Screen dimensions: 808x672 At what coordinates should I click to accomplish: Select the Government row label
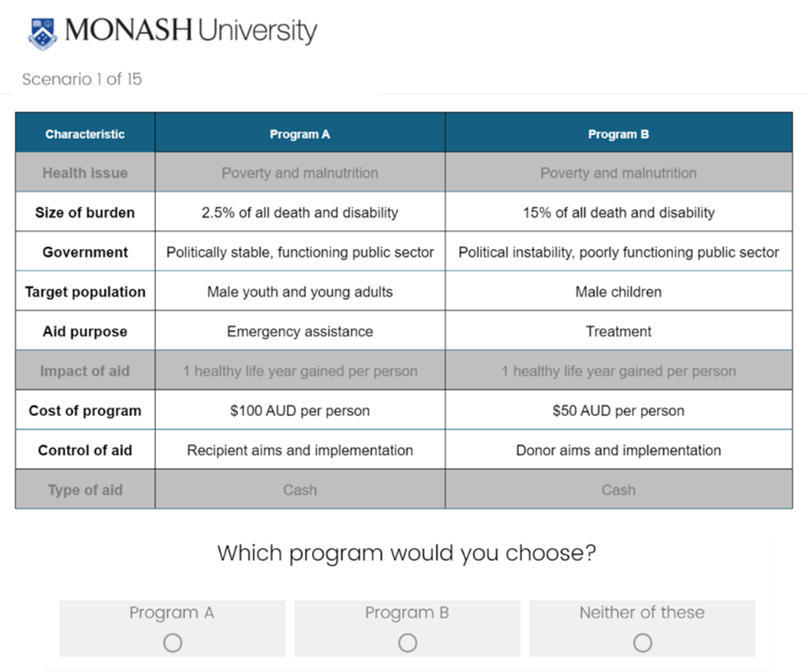(x=85, y=252)
